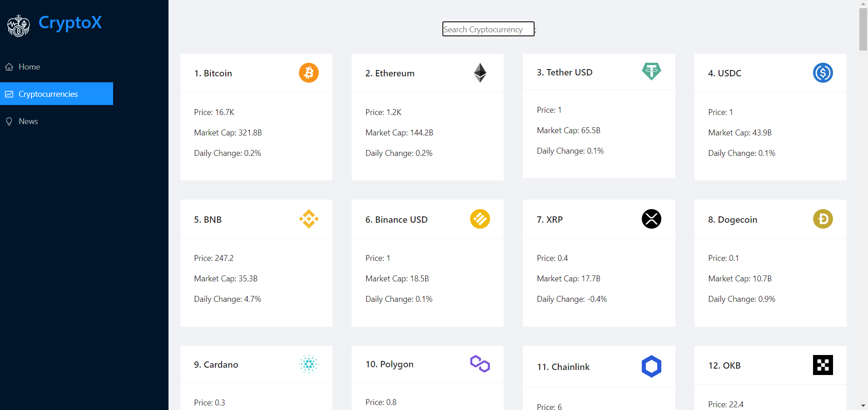This screenshot has height=410, width=868.
Task: Open the 11. Chainlink card title
Action: tap(563, 367)
